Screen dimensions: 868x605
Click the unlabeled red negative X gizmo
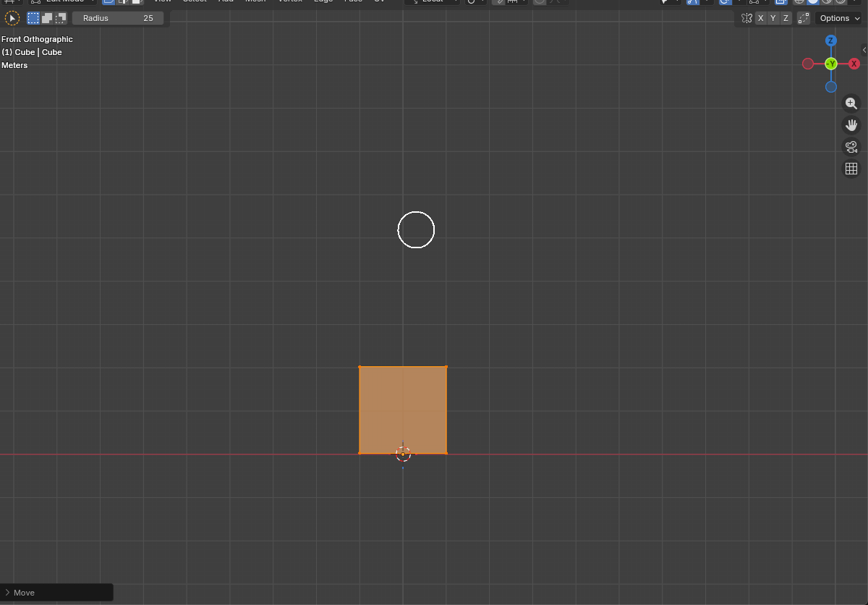[808, 64]
